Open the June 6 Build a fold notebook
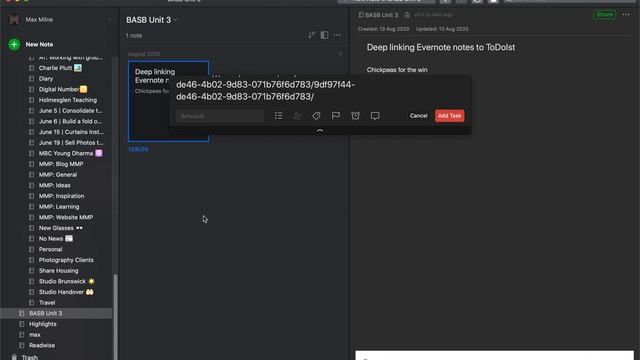Image resolution: width=640 pixels, height=360 pixels. pos(71,121)
